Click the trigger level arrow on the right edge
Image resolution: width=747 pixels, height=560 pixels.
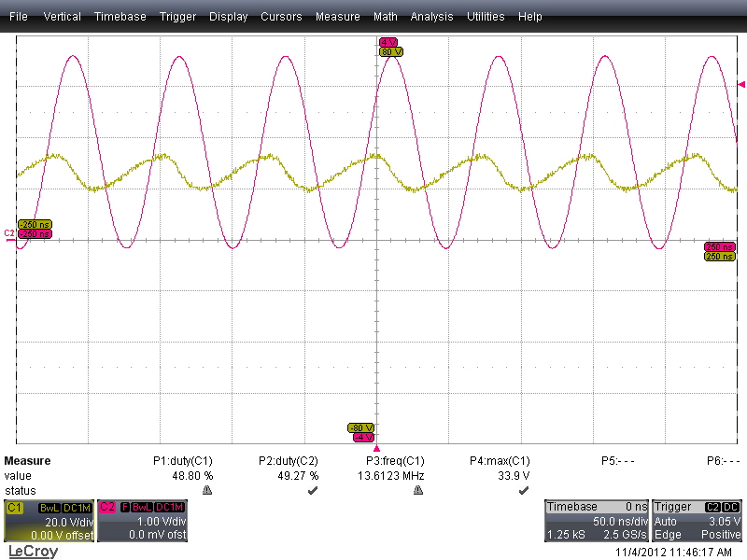point(741,84)
